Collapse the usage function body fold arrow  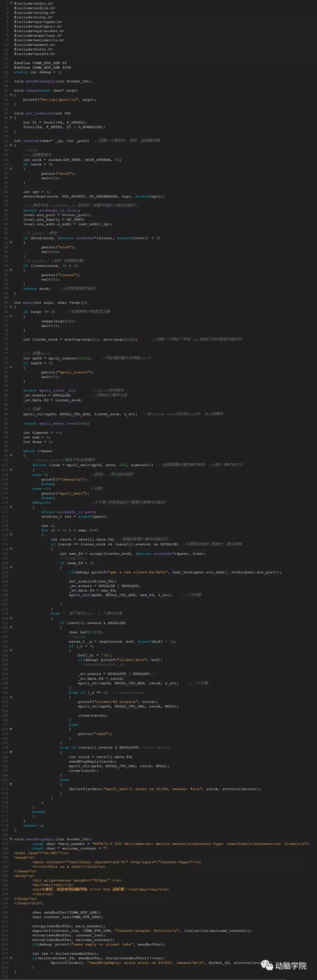[11, 94]
